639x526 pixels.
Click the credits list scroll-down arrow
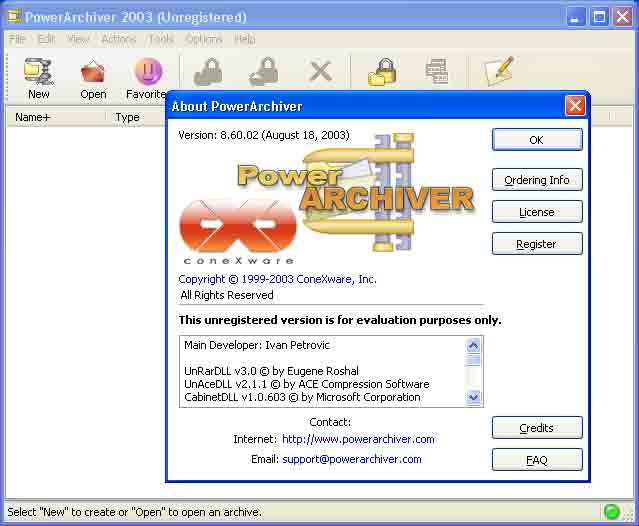point(474,397)
